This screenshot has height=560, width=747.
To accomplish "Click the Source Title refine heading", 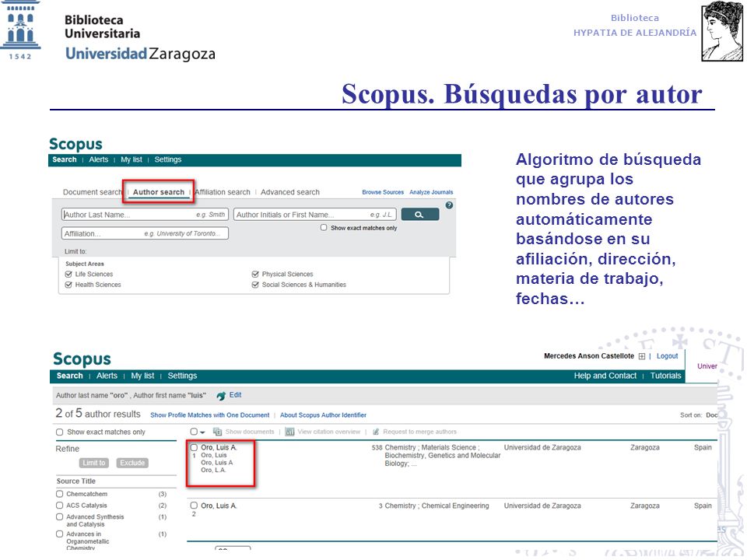I will click(75, 481).
